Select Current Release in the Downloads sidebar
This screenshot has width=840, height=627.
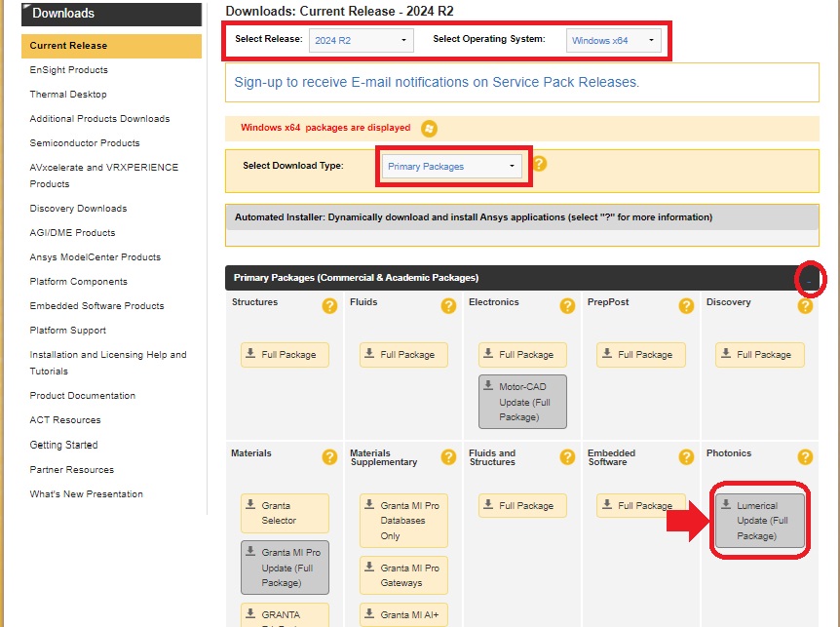[111, 46]
